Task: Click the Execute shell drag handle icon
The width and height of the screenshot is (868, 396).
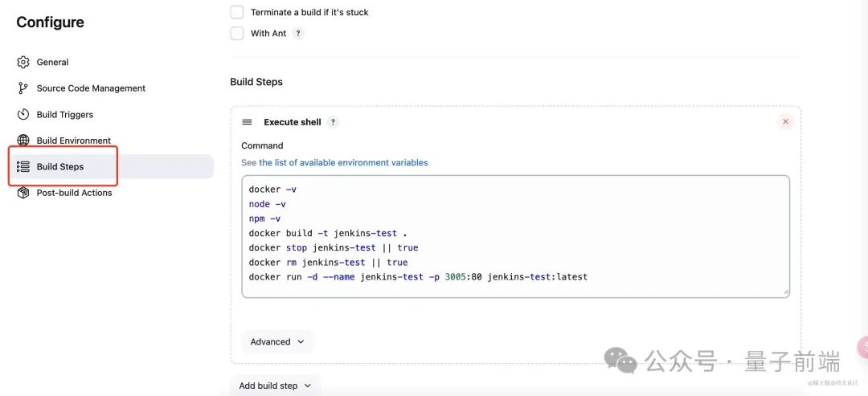Action: 247,122
